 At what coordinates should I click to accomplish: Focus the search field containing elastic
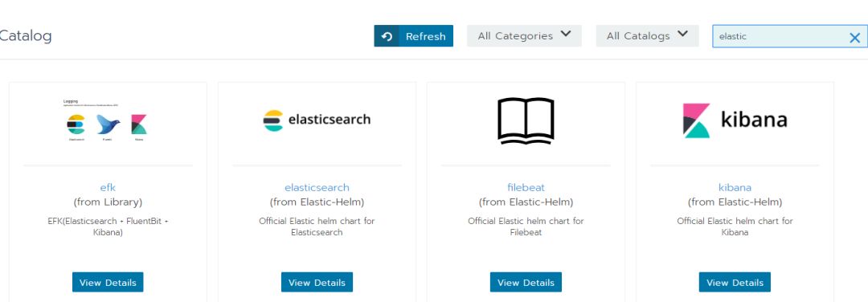point(790,36)
